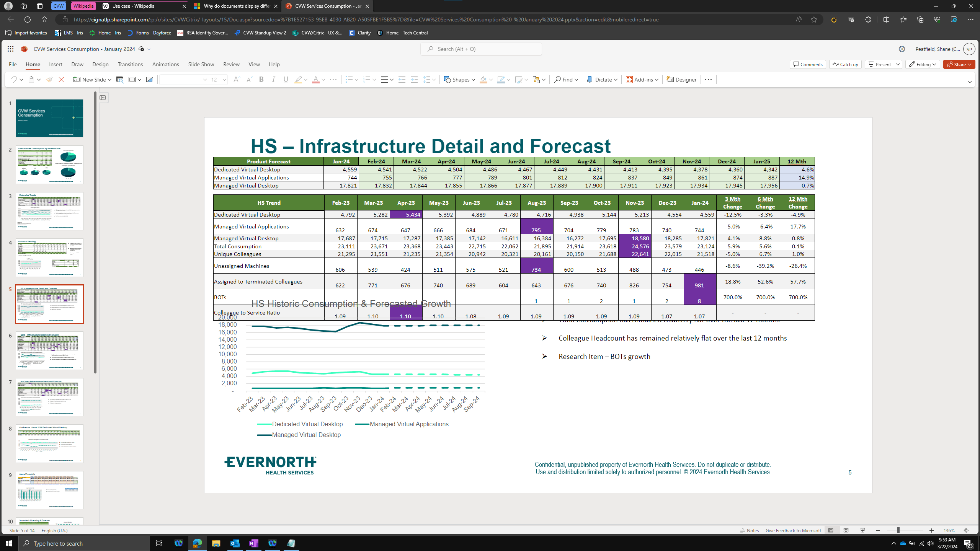Click the Fit Slide to Window icon
Viewport: 980px width, 551px height.
[966, 530]
